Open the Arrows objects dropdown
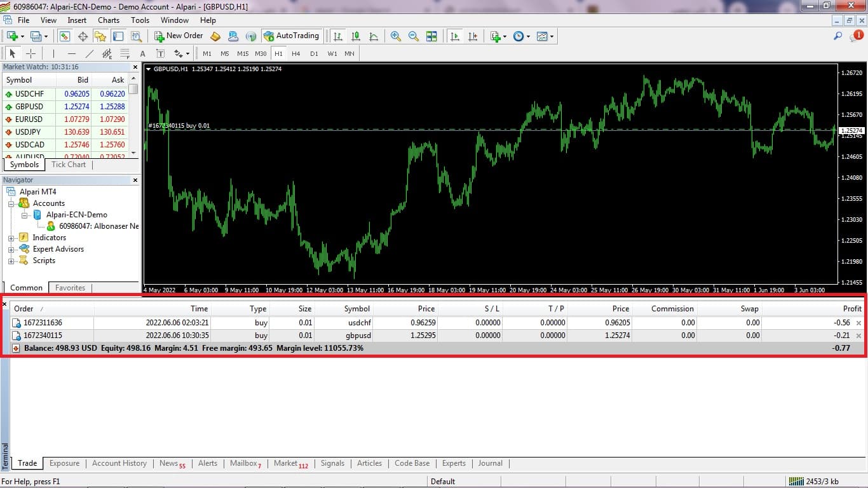This screenshot has width=868, height=488. (x=187, y=53)
